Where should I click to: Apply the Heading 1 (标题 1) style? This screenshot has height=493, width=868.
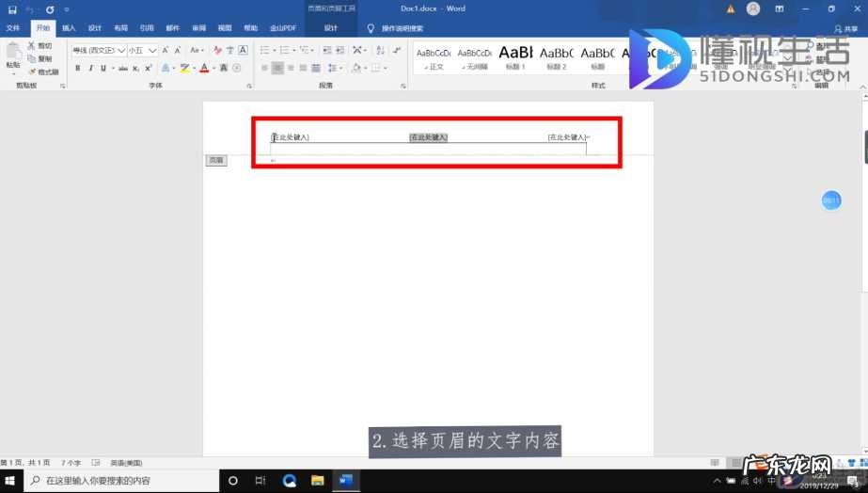515,58
